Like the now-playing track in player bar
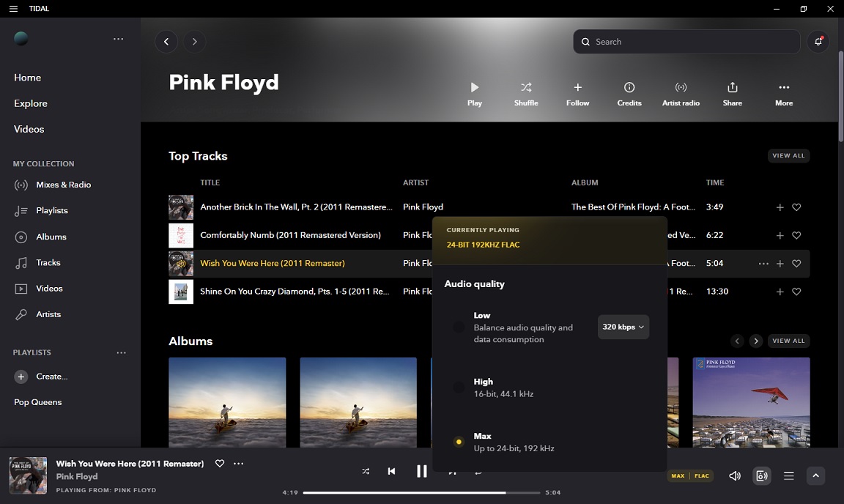Image resolution: width=844 pixels, height=504 pixels. point(220,463)
